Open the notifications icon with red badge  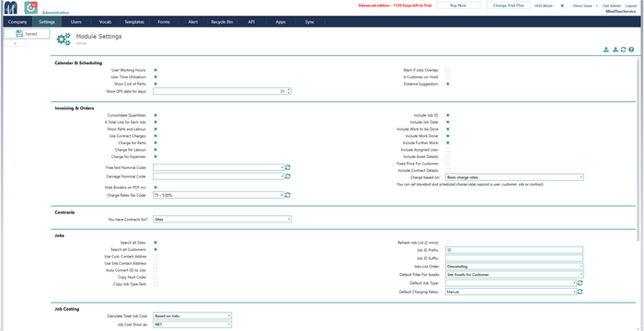click(30, 7)
